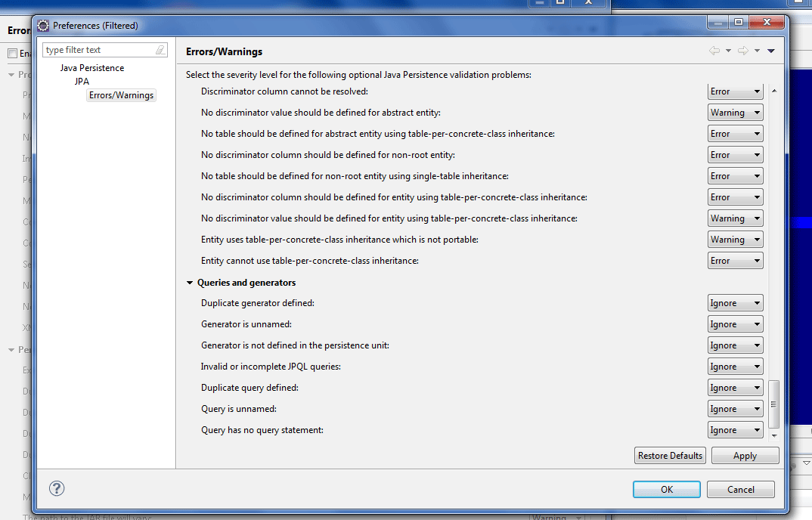The height and width of the screenshot is (520, 812).
Task: Select the JPA tree node
Action: [82, 82]
